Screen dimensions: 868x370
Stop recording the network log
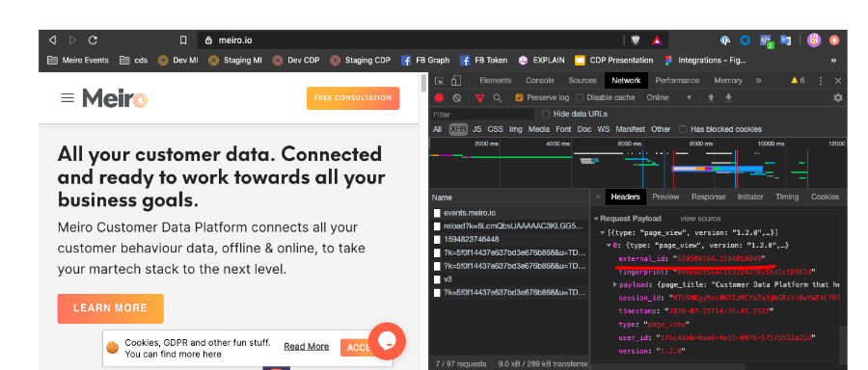(439, 98)
